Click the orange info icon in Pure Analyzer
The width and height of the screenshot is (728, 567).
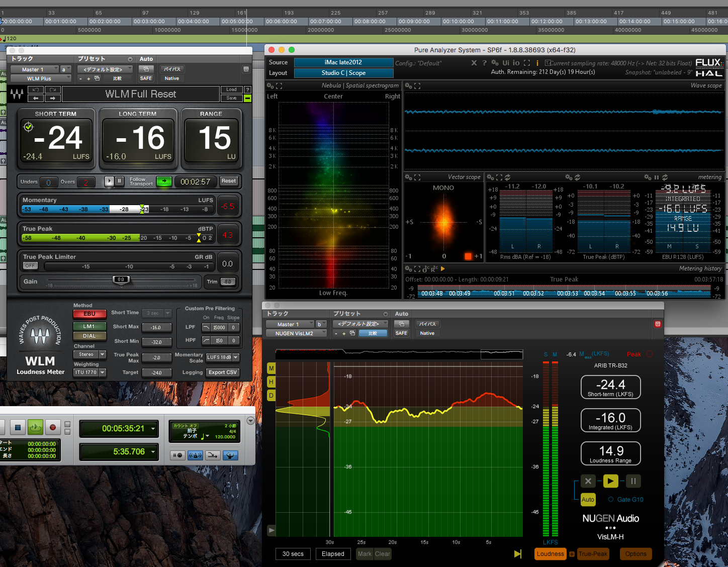(537, 63)
